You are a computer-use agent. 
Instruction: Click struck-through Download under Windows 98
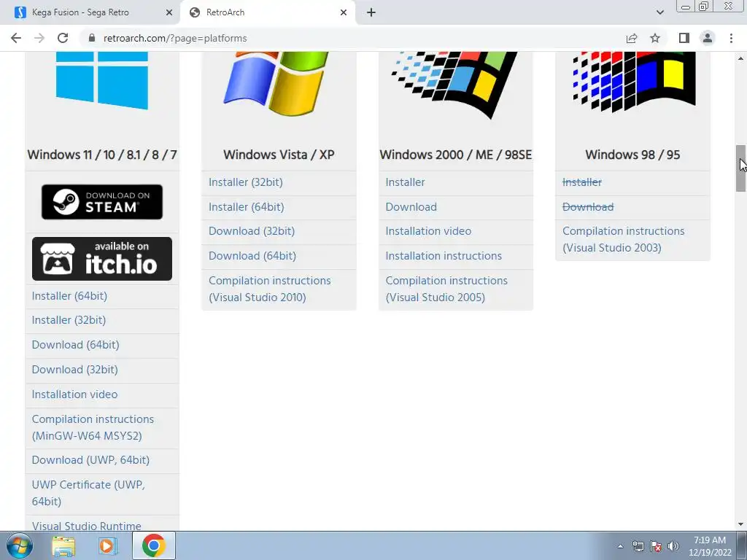[x=588, y=206]
